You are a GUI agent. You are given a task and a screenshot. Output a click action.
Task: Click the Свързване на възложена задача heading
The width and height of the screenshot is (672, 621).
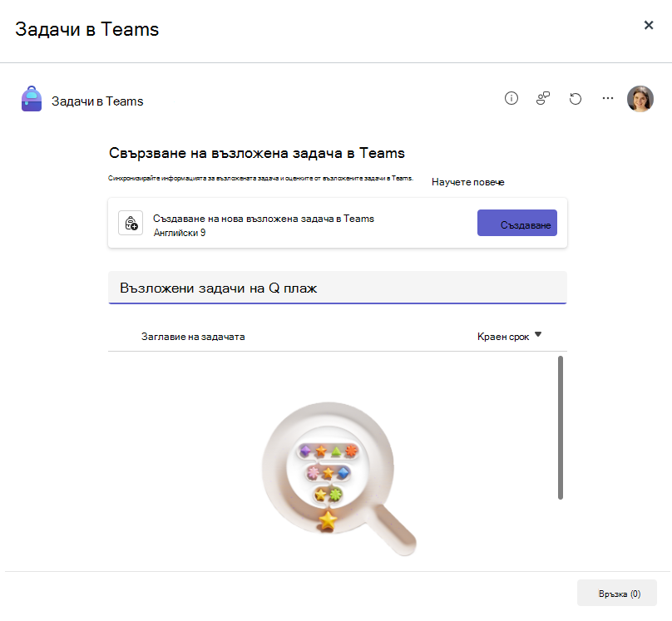(257, 153)
